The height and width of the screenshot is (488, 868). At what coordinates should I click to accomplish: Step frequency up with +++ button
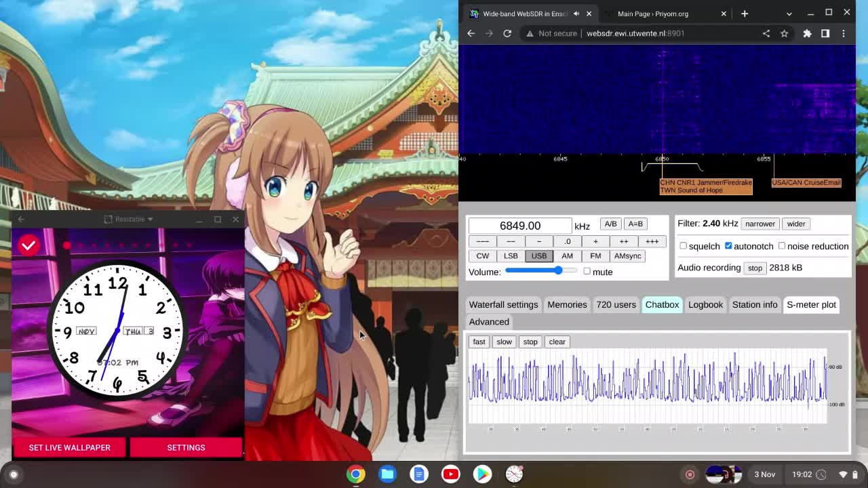tap(652, 241)
